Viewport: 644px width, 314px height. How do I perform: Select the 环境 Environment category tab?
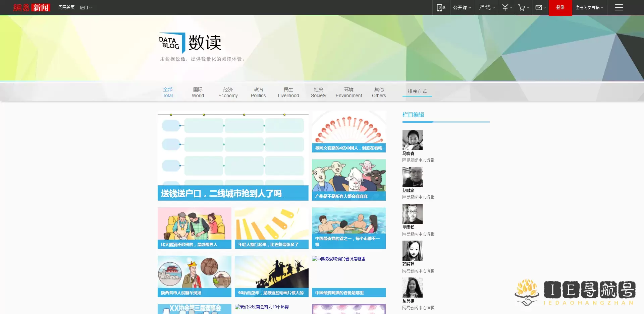point(348,92)
